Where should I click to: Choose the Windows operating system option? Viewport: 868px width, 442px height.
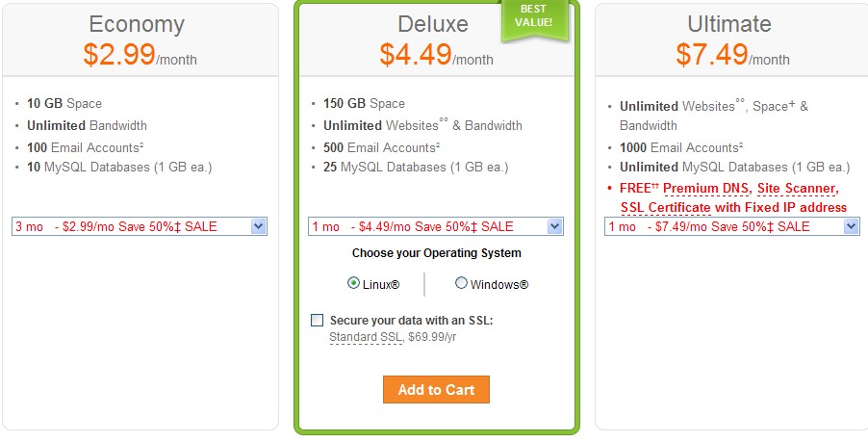pos(462,283)
